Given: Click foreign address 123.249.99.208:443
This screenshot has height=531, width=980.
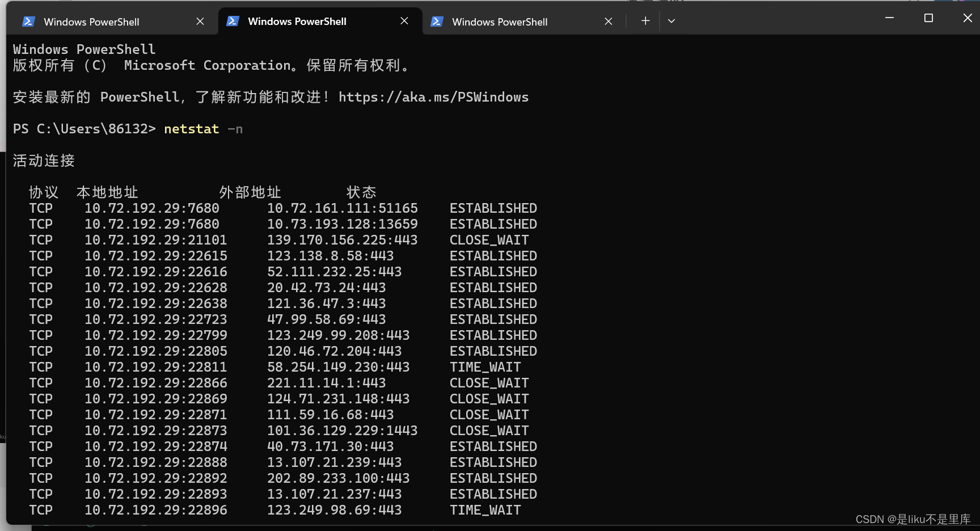Looking at the screenshot, I should pos(339,335).
